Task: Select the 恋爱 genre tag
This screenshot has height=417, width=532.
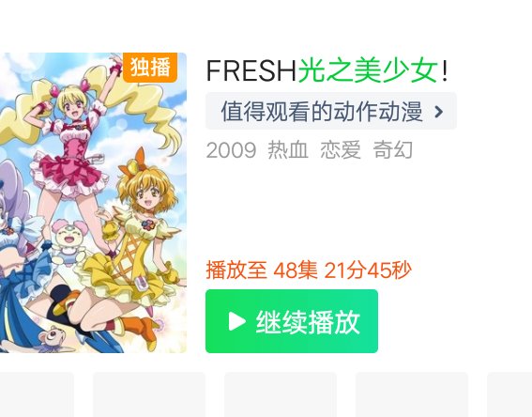Action: point(341,149)
